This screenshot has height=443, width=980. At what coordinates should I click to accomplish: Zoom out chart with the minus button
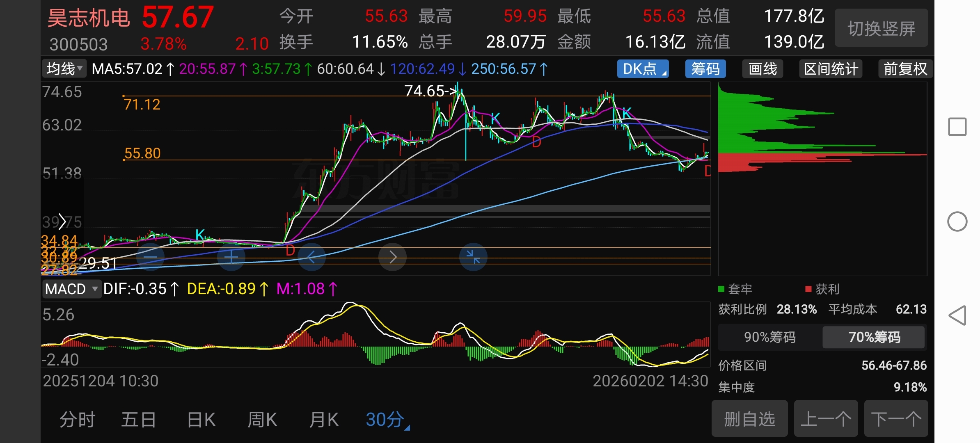tap(150, 257)
